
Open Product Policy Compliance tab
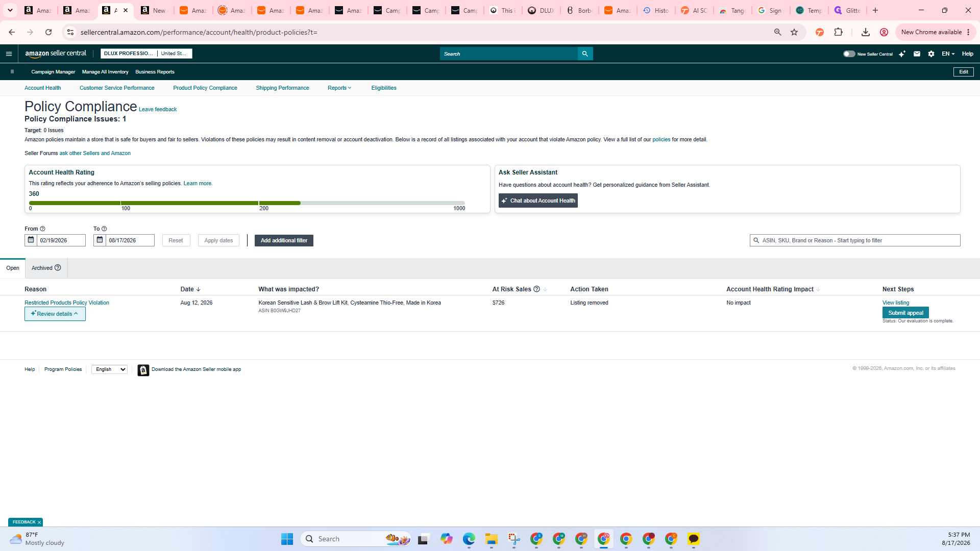(x=205, y=88)
